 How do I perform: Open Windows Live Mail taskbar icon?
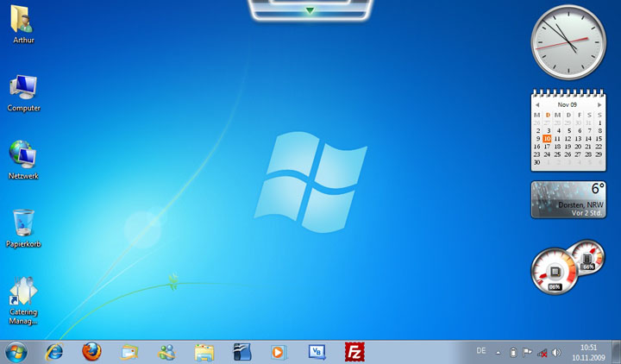pos(129,352)
